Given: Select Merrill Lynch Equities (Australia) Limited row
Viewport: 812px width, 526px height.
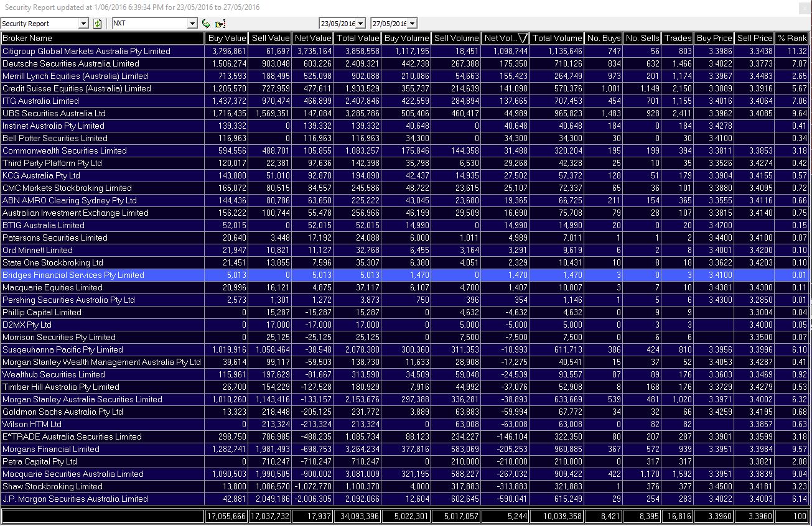Looking at the screenshot, I should click(404, 76).
